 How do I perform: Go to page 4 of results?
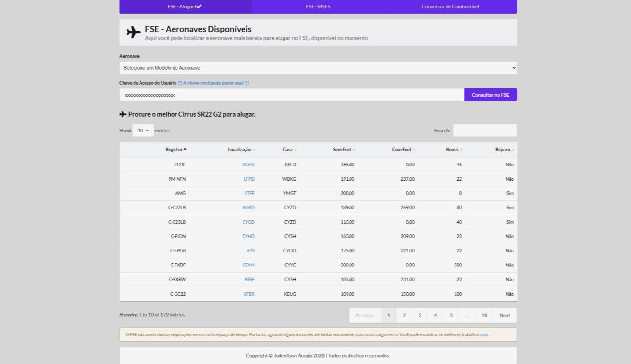[x=435, y=315]
